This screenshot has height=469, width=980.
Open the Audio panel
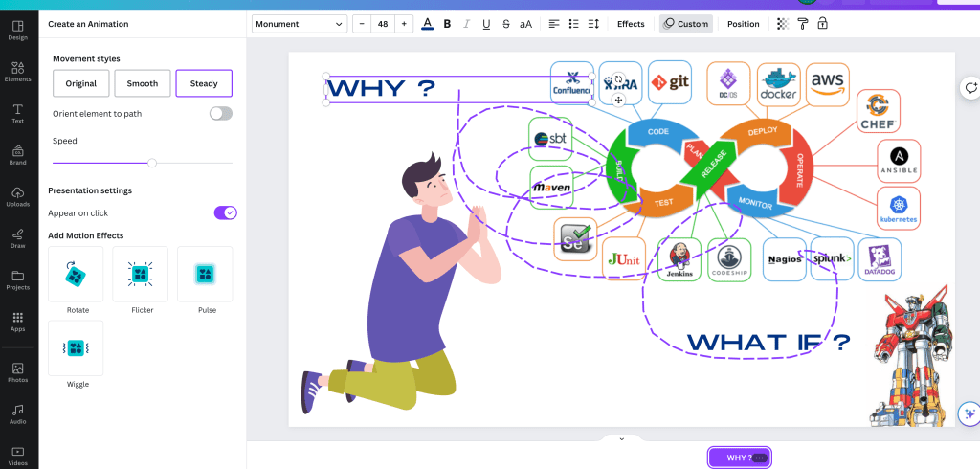point(18,414)
